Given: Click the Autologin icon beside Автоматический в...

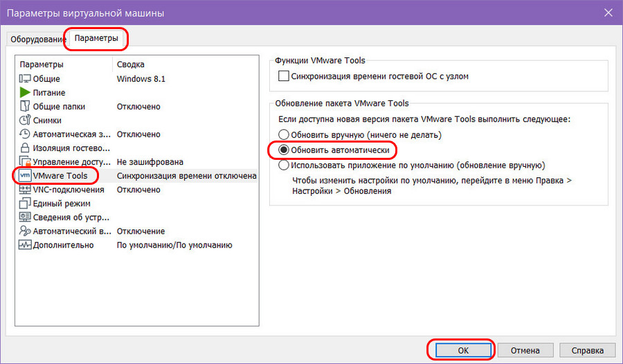Looking at the screenshot, I should pos(25,231).
